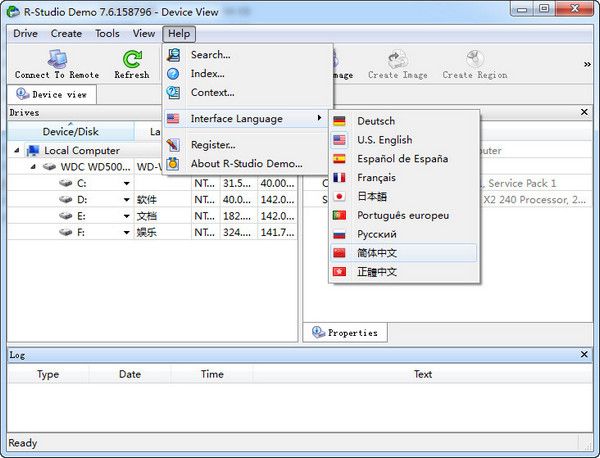Click the Create Image toolbar icon
Image resolution: width=600 pixels, height=458 pixels.
[x=398, y=59]
